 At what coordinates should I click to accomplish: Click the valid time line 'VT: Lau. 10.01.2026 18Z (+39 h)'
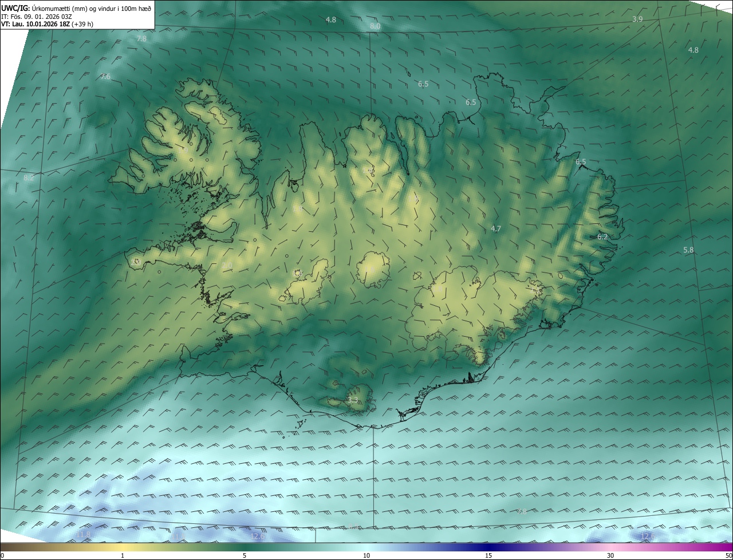click(48, 24)
